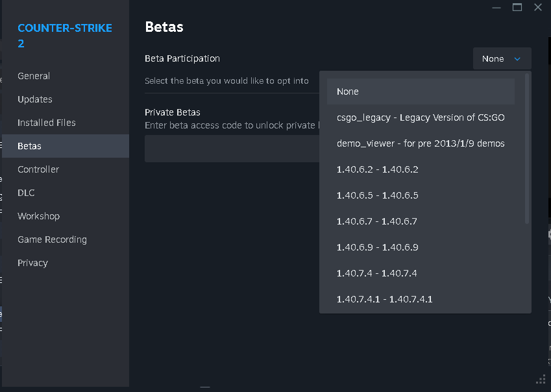551x392 pixels.
Task: Show the DLC section
Action: click(26, 193)
